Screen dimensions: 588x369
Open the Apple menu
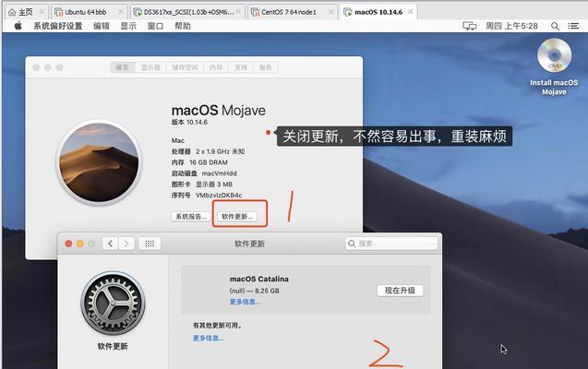pos(18,26)
